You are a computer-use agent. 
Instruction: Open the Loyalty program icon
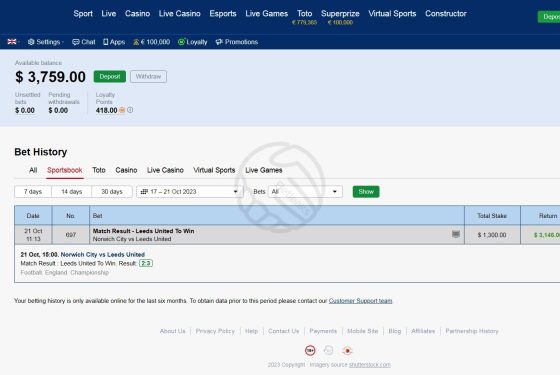tap(181, 42)
